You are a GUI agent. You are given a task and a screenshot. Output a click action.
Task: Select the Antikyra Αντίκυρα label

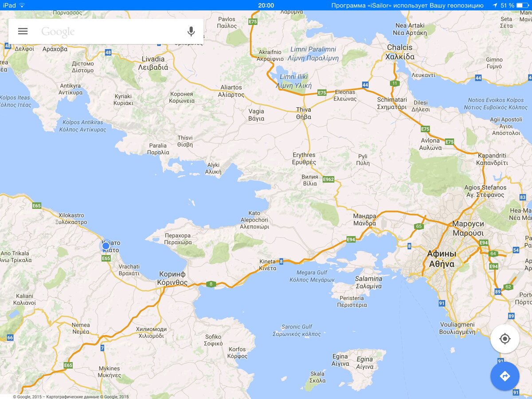(x=70, y=89)
